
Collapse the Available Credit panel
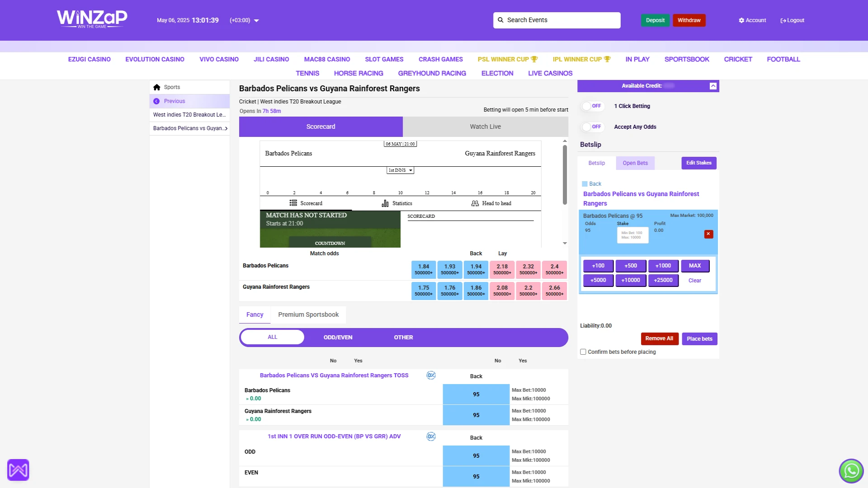point(712,85)
